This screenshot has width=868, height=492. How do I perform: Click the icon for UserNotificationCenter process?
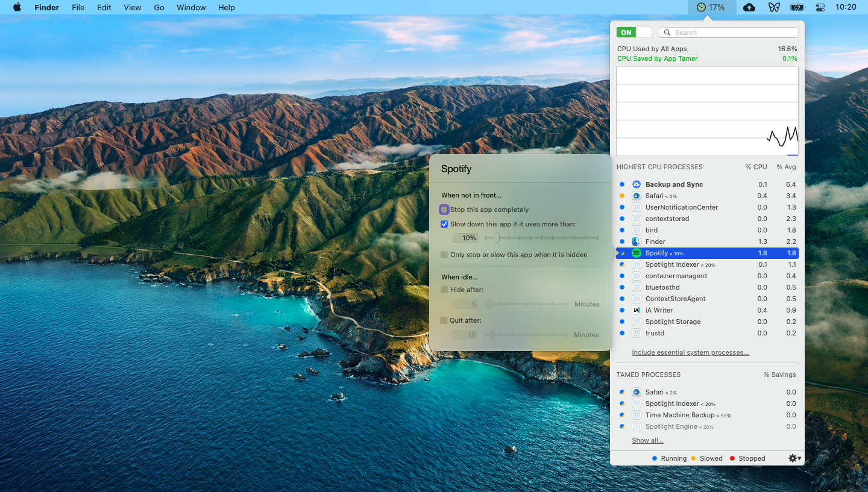point(637,207)
